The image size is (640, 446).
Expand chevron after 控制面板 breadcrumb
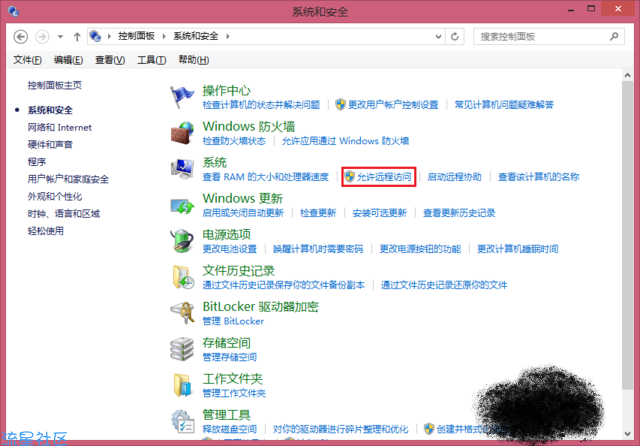164,36
